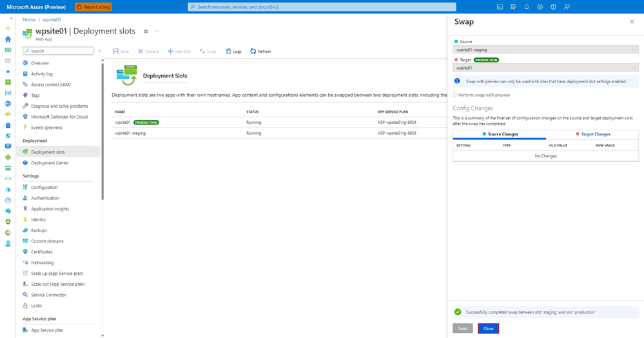Viewport: 644px width, 338px height.
Task: Click wpsite01-staging slot name
Action: [x=130, y=134]
